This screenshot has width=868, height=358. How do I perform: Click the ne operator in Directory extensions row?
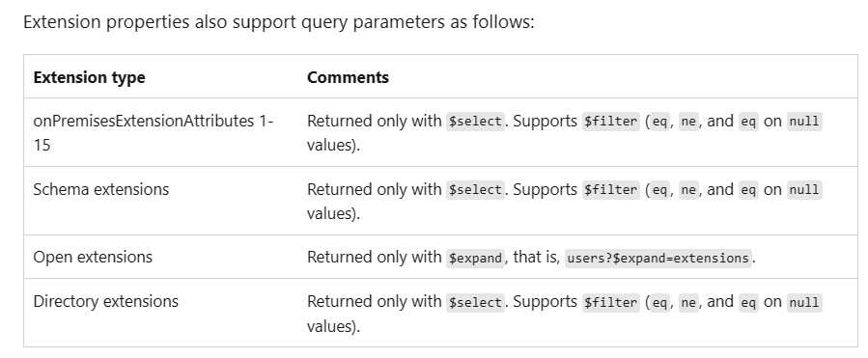688,302
